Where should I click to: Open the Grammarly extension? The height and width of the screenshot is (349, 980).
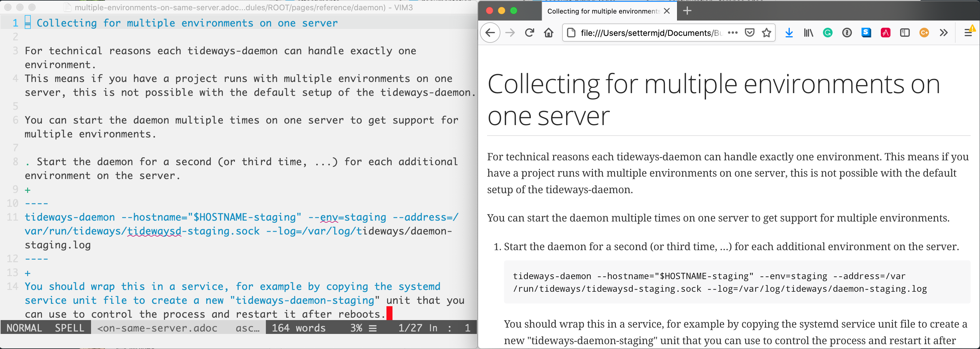click(x=827, y=33)
